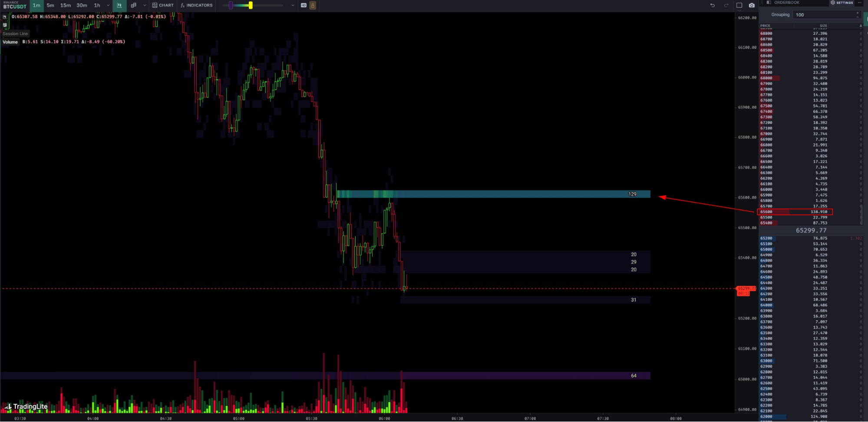The width and height of the screenshot is (868, 422).
Task: Expand the timeframe dropdown chevron
Action: click(x=108, y=5)
